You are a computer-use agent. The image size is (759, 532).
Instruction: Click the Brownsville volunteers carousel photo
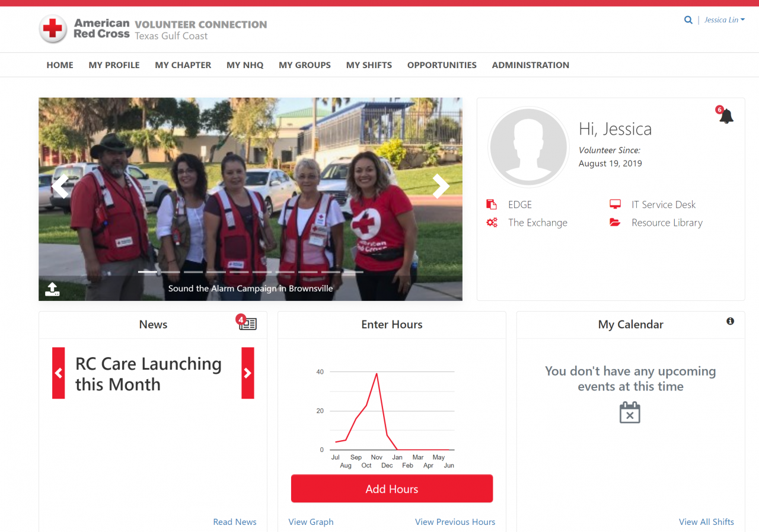point(250,199)
